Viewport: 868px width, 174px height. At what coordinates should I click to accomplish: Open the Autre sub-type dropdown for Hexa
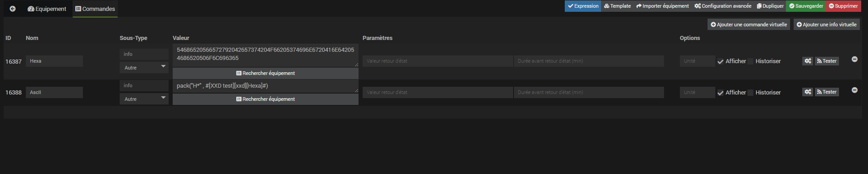point(144,67)
